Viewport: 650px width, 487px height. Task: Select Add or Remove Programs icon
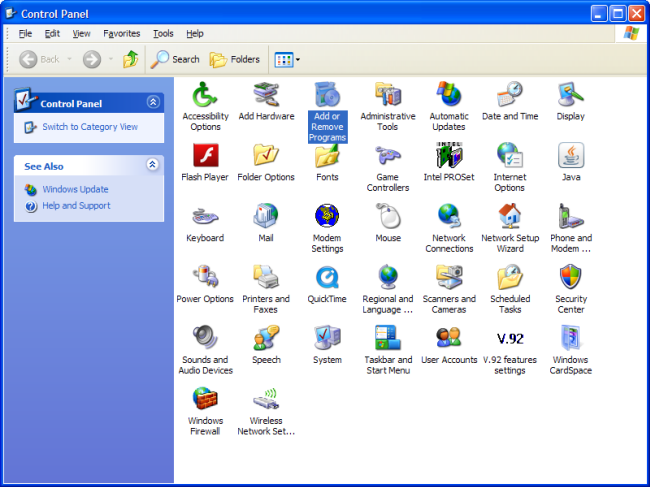point(327,112)
